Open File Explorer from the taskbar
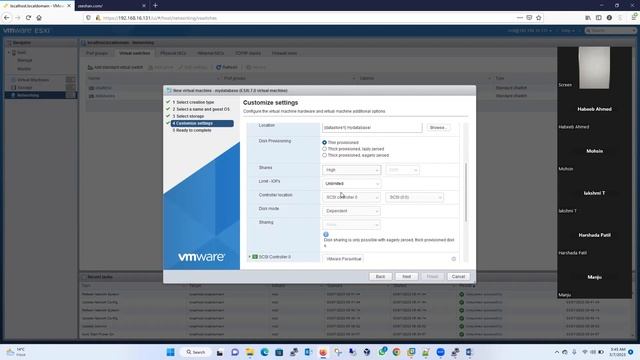The image size is (640, 360). (249, 352)
